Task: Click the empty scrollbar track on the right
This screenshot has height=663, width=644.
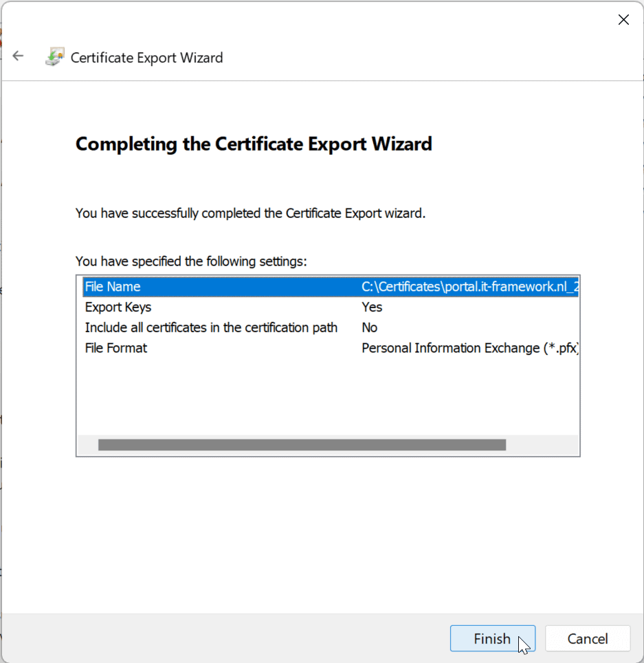Action: [543, 445]
